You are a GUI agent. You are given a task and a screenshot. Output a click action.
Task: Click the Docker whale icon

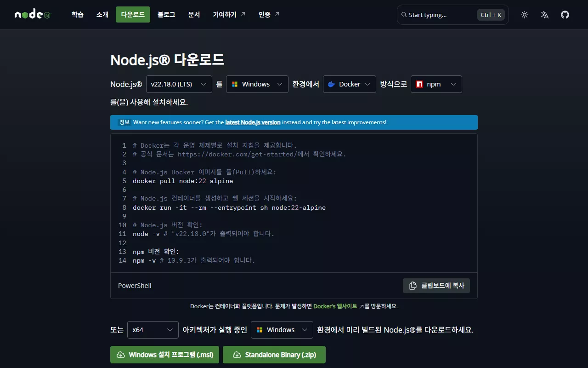click(332, 84)
